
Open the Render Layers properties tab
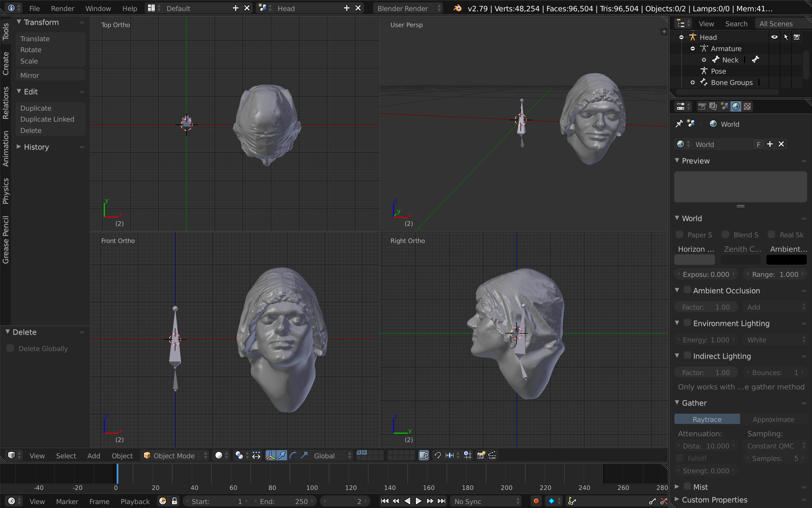click(x=713, y=106)
